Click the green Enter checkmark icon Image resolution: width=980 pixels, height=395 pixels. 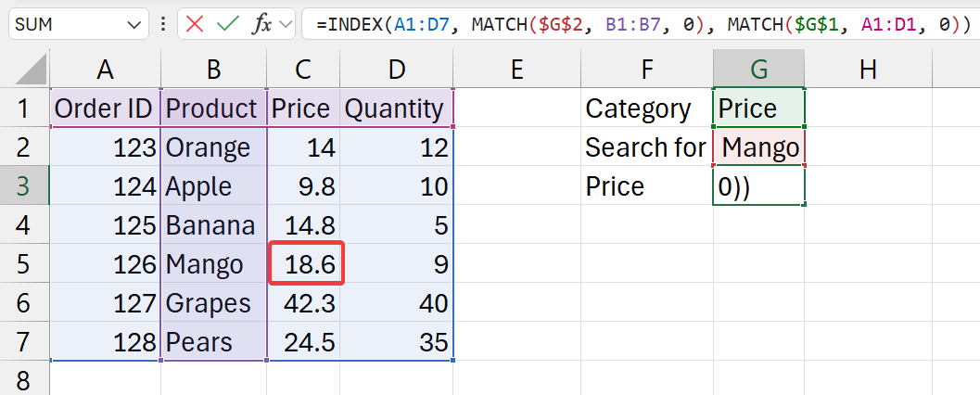(227, 24)
